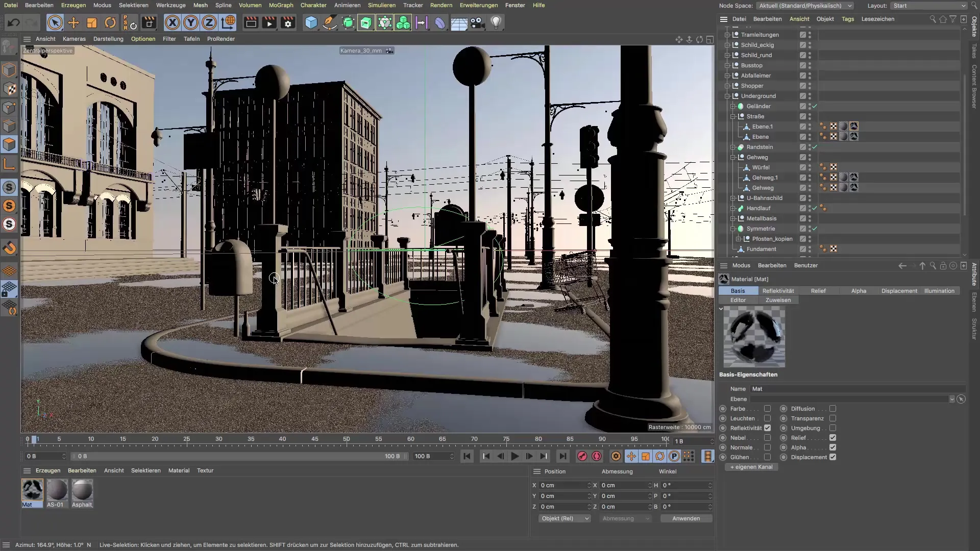Render the current view icon
The image size is (980, 551).
pyautogui.click(x=251, y=22)
